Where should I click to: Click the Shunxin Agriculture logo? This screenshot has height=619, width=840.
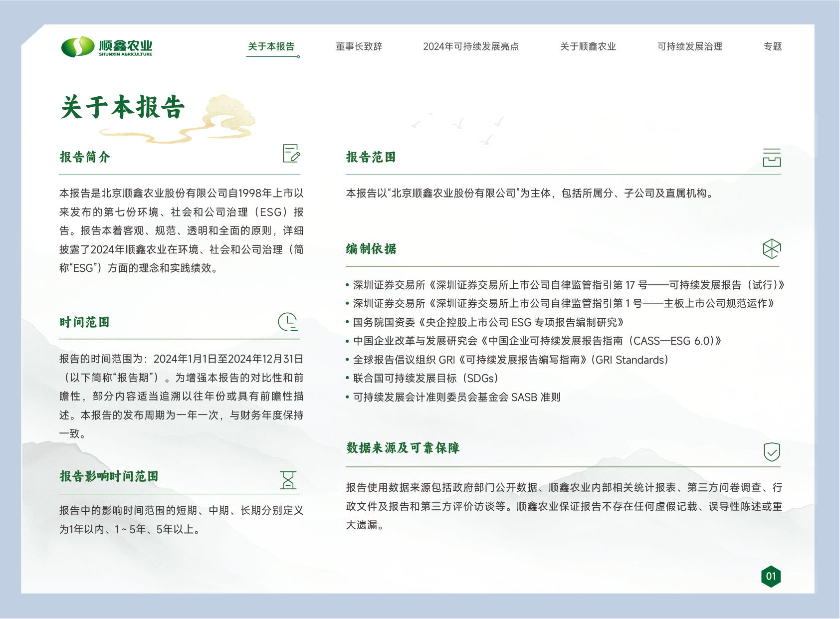point(107,47)
